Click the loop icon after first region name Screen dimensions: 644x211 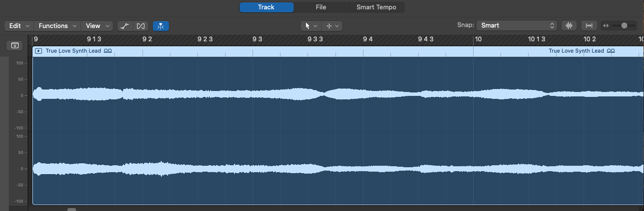click(108, 51)
